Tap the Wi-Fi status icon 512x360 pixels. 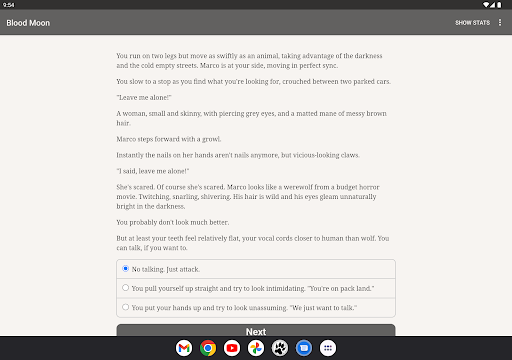click(x=486, y=5)
